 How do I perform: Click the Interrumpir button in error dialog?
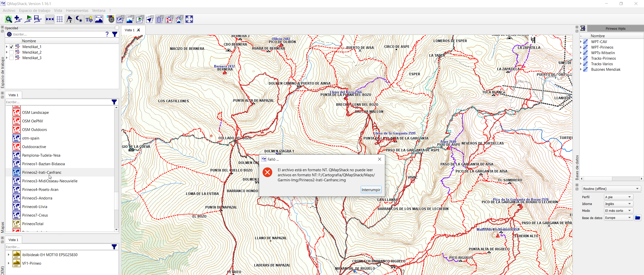click(x=371, y=190)
